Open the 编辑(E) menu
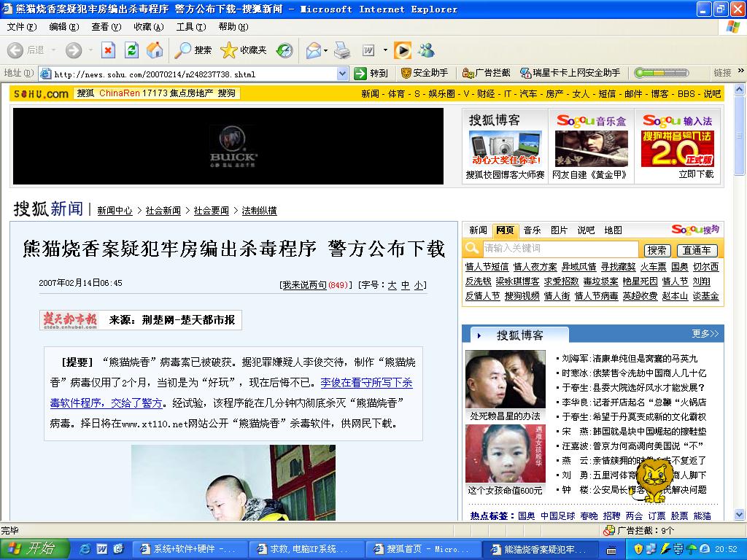Viewport: 747px width, 560px height. (64, 27)
